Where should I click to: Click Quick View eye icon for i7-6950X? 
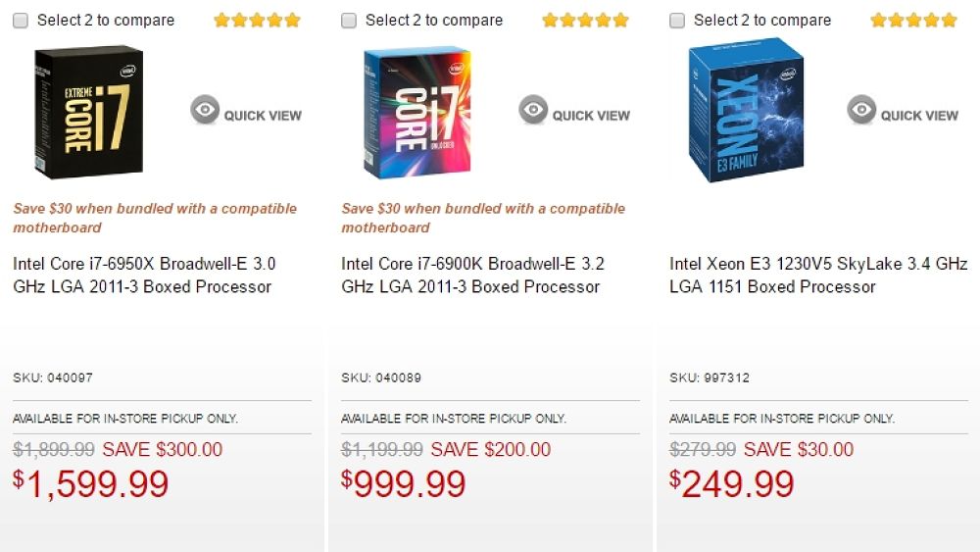pyautogui.click(x=205, y=110)
